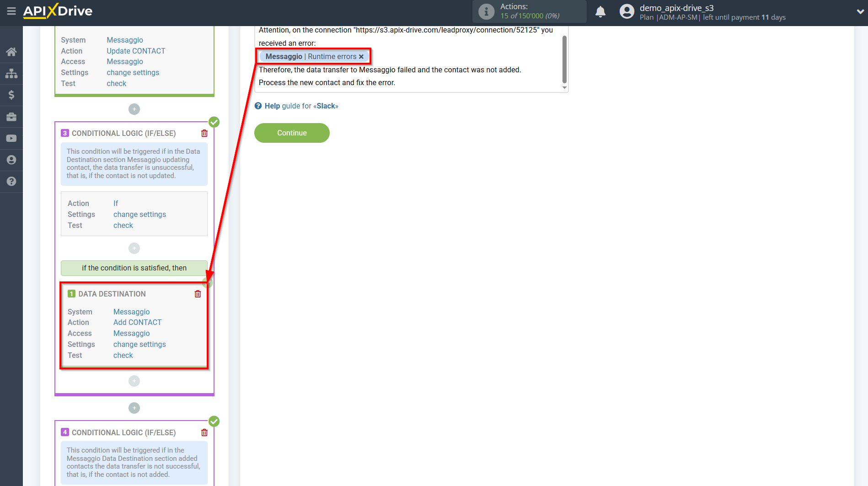Viewport: 868px width, 486px height.
Task: Add step below Add CONTACT destination
Action: [134, 381]
